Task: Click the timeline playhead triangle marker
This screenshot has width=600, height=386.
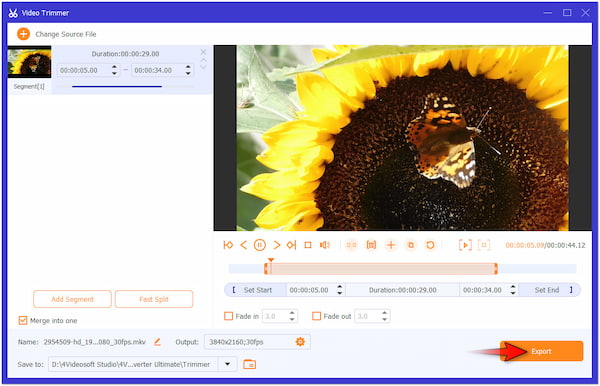Action: [x=271, y=260]
